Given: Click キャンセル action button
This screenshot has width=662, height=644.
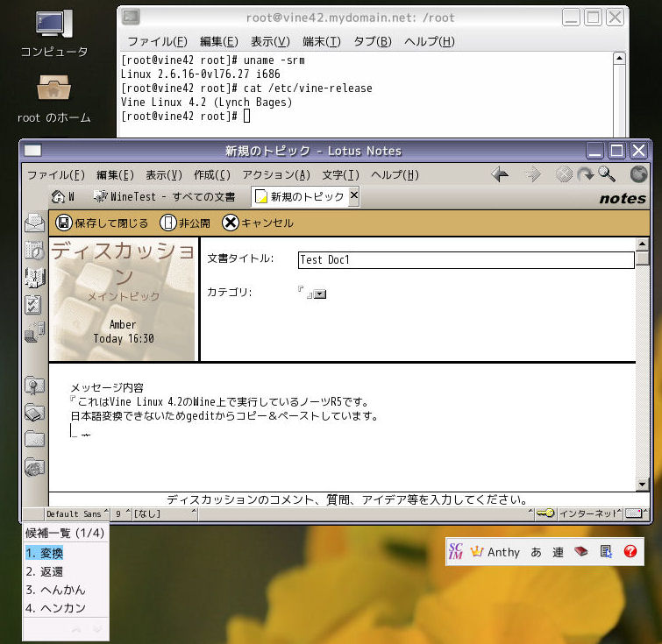Looking at the screenshot, I should point(258,223).
